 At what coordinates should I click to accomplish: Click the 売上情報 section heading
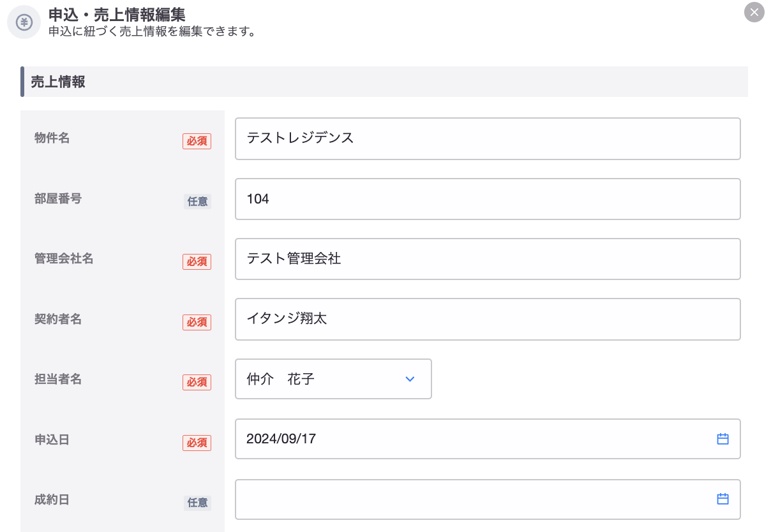click(58, 82)
